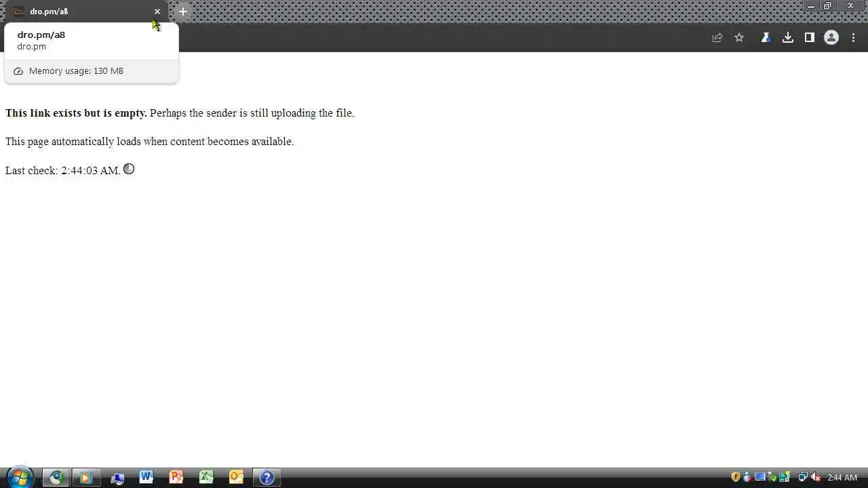
Task: Click the 'Last check: 2:44:03 AM.' text
Action: coord(63,171)
